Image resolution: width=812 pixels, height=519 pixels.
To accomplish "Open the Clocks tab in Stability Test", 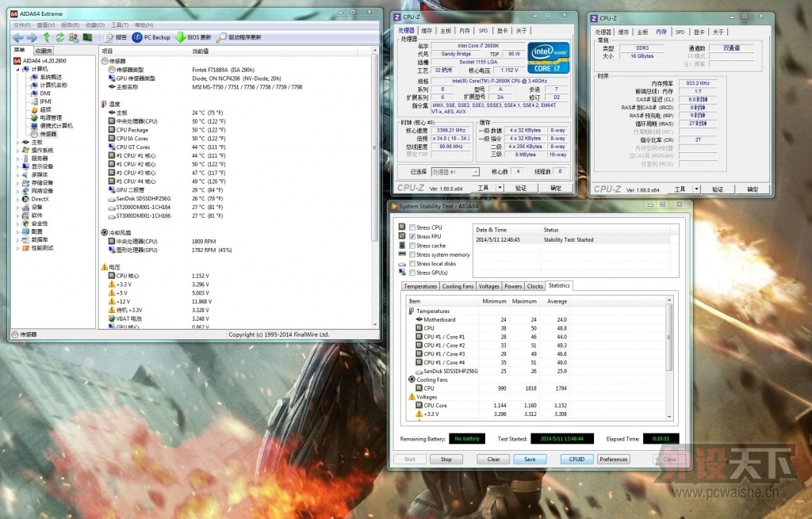I will pyautogui.click(x=534, y=286).
